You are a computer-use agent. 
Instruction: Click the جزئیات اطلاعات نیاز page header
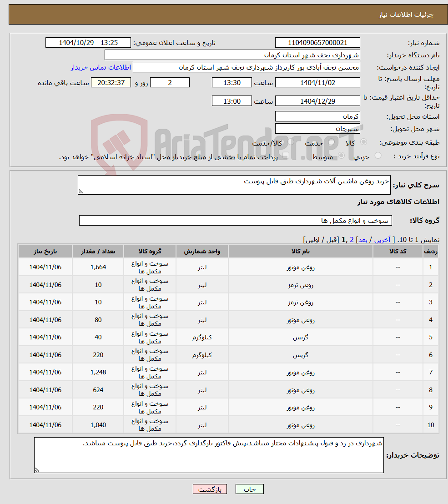(406, 15)
